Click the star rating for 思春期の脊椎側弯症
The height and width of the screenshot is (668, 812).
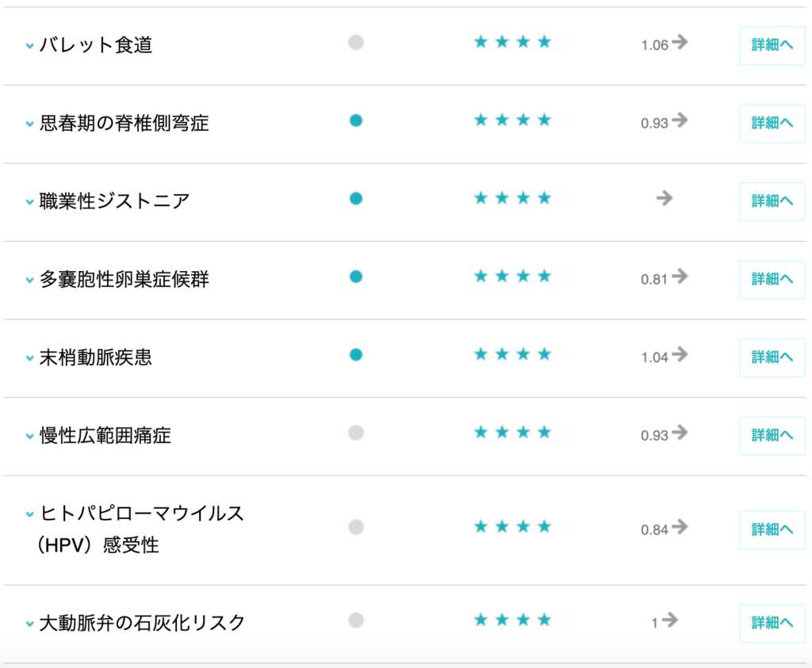(512, 120)
